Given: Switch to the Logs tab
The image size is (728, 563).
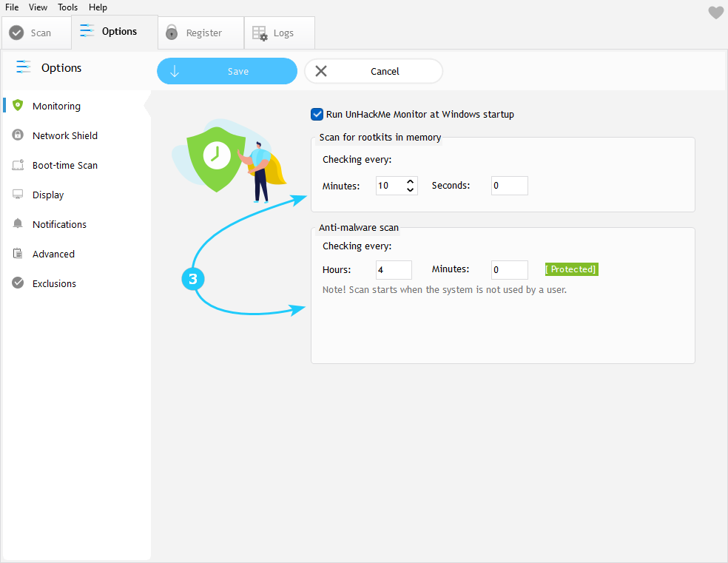Looking at the screenshot, I should click(x=279, y=33).
